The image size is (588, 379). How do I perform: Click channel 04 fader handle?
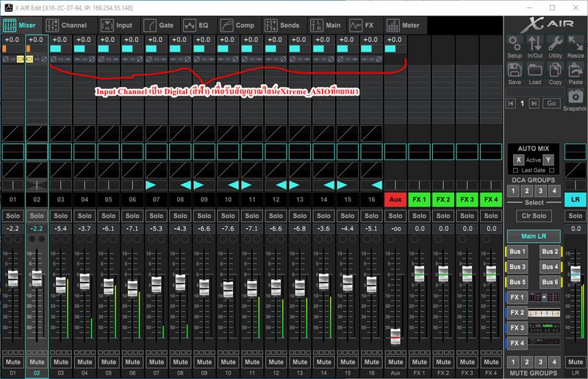pyautogui.click(x=85, y=282)
